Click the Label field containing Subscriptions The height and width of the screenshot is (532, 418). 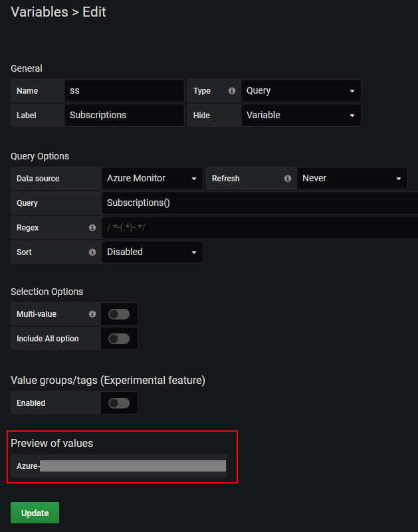point(124,116)
